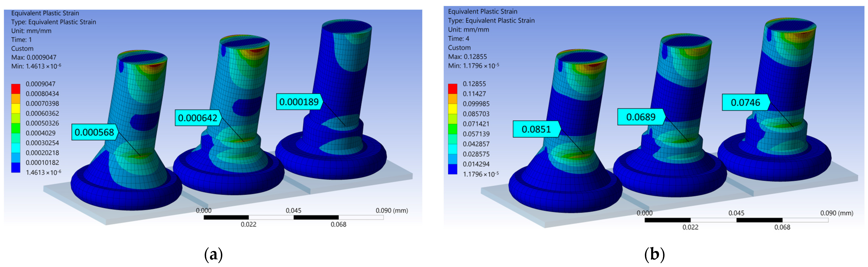868x267 pixels.
Task: Click the red legend swatch in panel (a)
Action: point(16,89)
